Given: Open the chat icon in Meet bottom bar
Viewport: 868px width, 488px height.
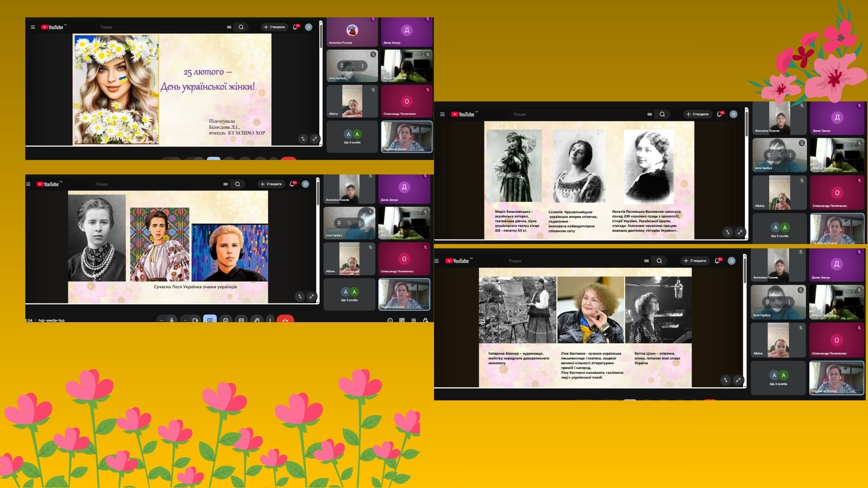Looking at the screenshot, I should point(402,320).
